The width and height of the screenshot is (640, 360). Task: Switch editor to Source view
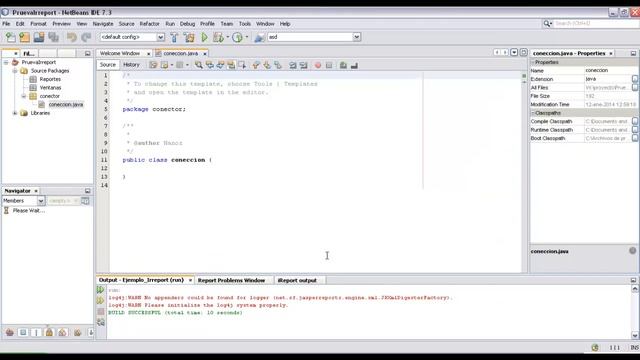[108, 64]
